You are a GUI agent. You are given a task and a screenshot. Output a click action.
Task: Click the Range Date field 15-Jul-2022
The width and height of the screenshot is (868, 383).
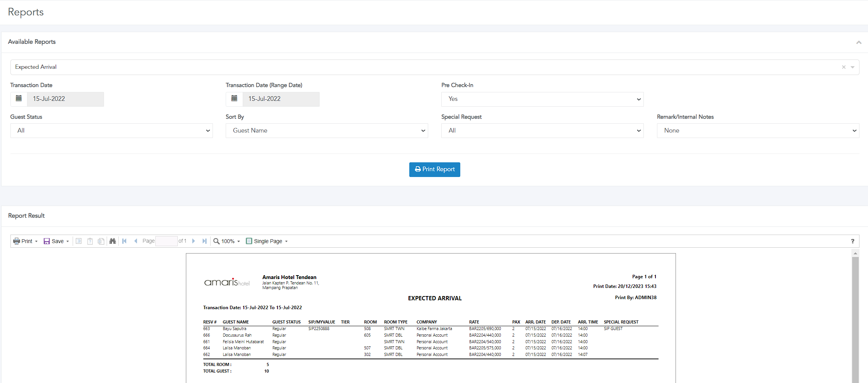click(x=281, y=99)
